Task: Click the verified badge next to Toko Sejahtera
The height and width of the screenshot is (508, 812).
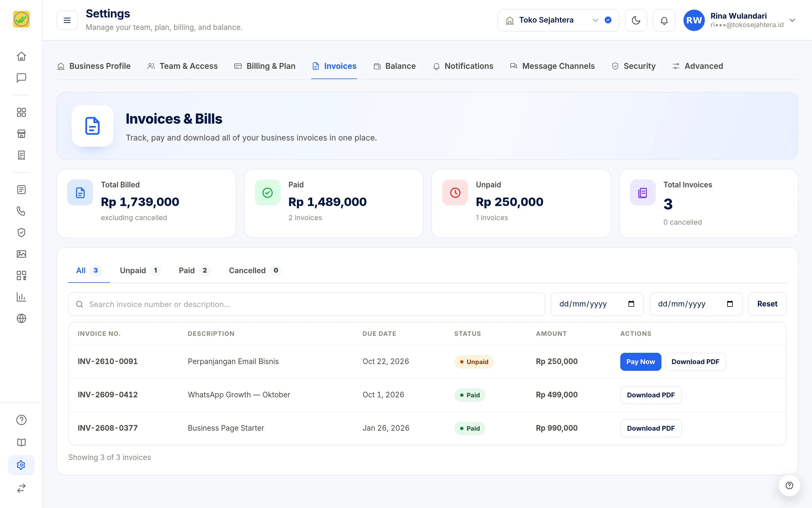Action: pyautogui.click(x=608, y=20)
